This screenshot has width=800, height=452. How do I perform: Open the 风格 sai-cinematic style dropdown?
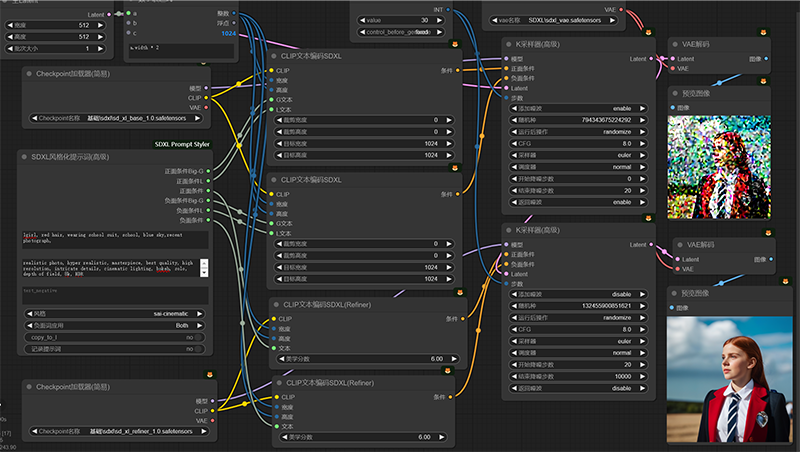[115, 314]
